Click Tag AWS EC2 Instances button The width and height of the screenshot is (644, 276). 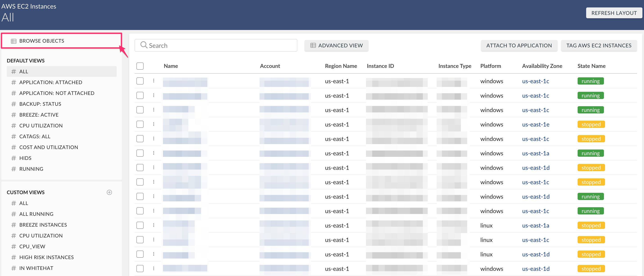[x=599, y=45]
